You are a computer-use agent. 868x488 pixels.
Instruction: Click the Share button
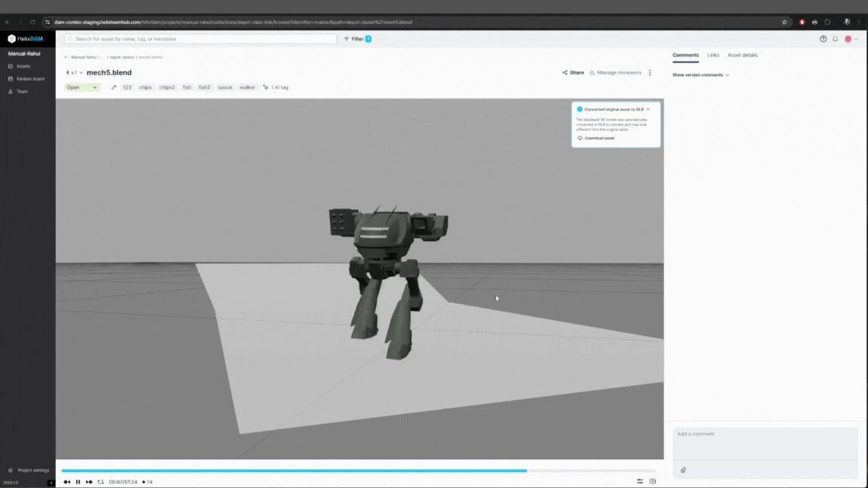pyautogui.click(x=573, y=73)
